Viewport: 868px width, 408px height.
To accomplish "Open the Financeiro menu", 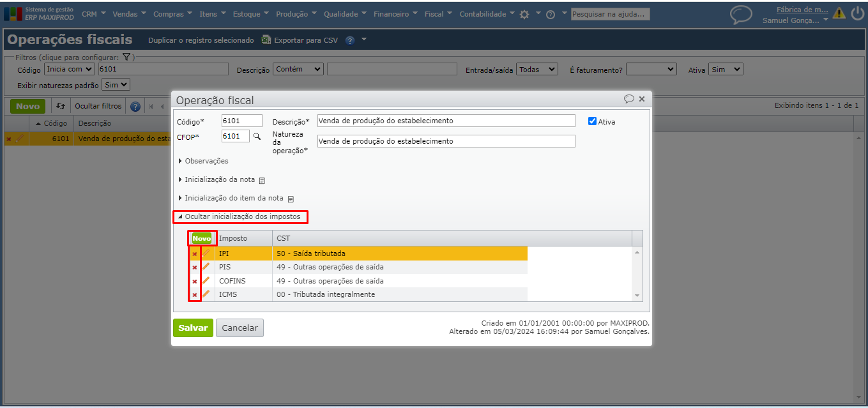I will click(395, 14).
